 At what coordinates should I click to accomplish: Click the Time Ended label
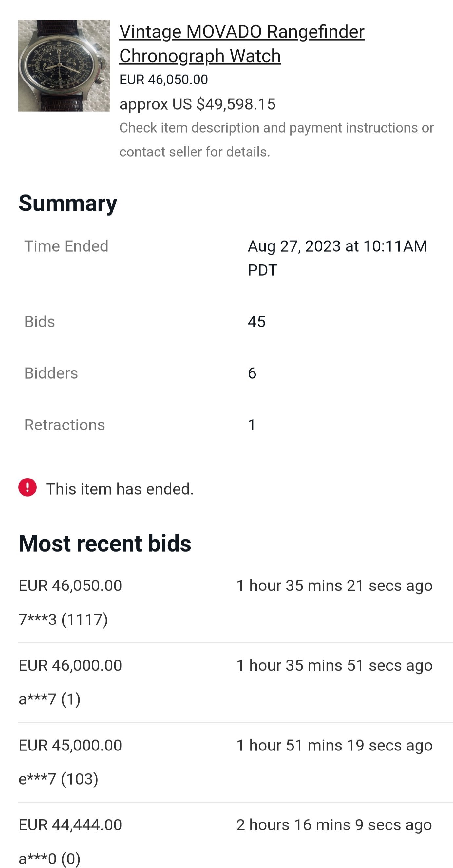(x=66, y=246)
